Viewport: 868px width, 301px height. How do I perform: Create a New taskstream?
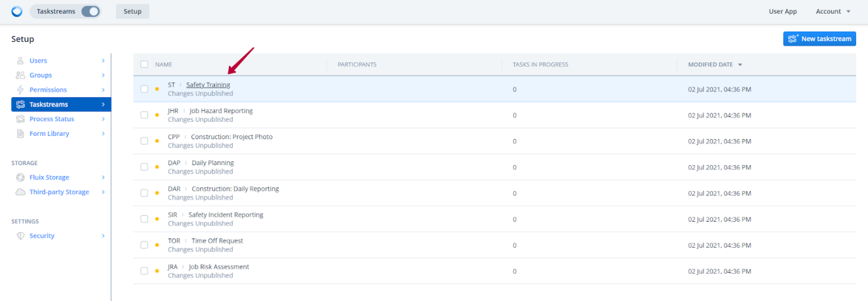tap(819, 38)
